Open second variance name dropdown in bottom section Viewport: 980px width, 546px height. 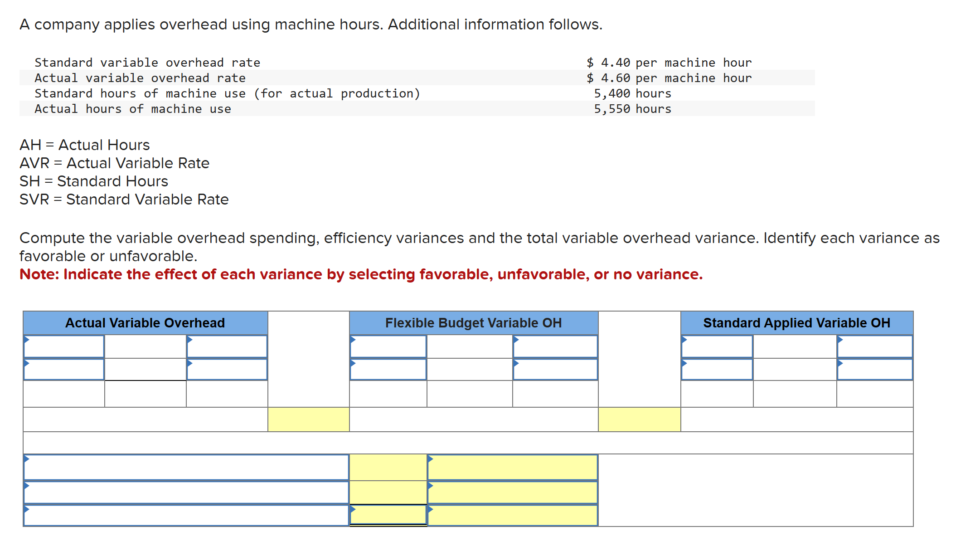click(x=186, y=492)
